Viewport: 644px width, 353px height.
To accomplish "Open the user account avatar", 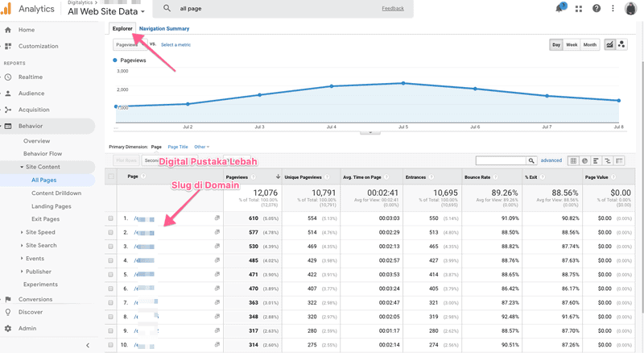I will tap(630, 8).
